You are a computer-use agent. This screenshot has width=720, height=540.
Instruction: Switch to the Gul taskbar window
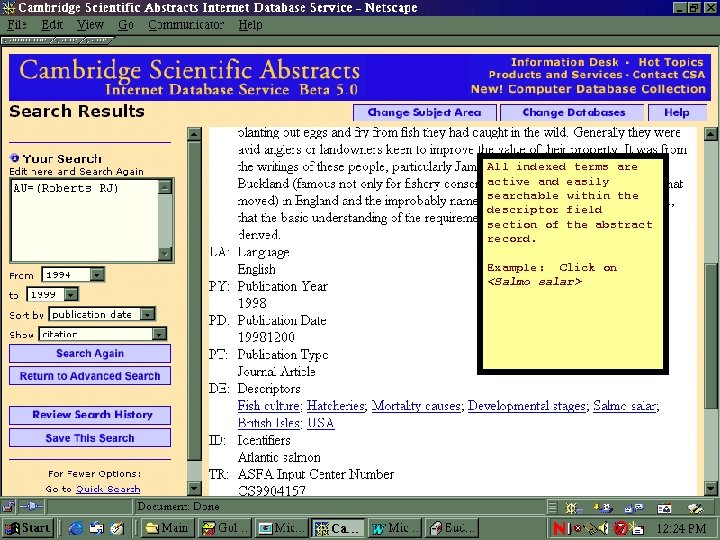(225, 528)
